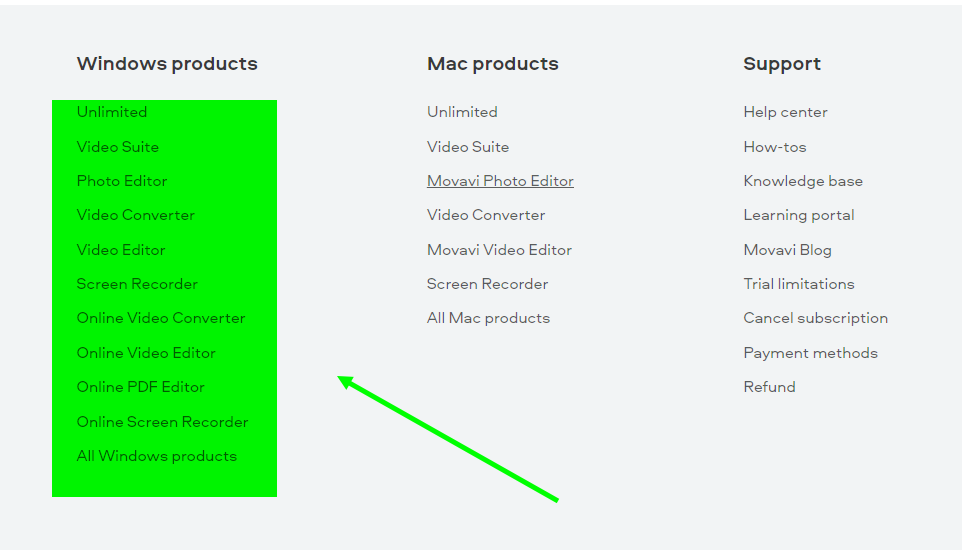Image resolution: width=962 pixels, height=550 pixels.
Task: Select Photo Editor in Windows products
Action: click(122, 181)
